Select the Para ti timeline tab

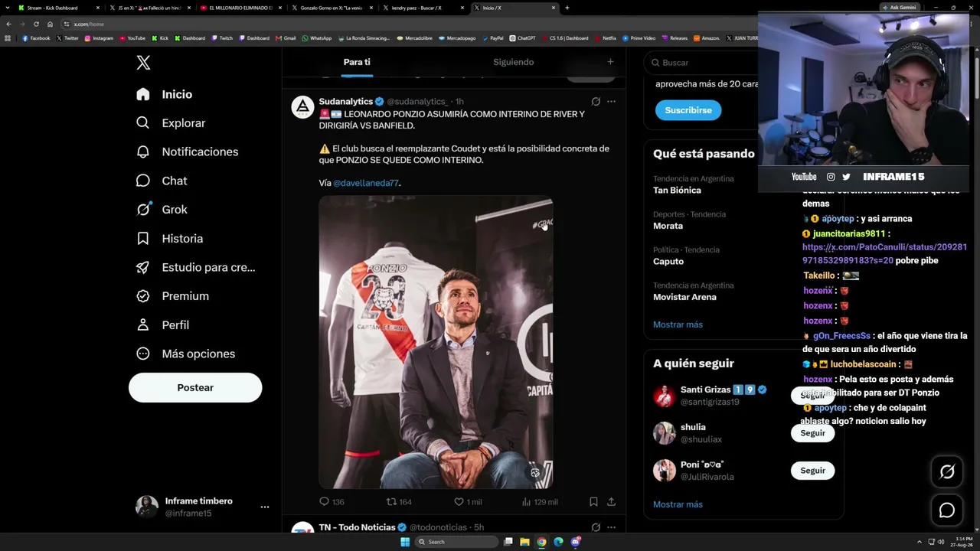(357, 62)
